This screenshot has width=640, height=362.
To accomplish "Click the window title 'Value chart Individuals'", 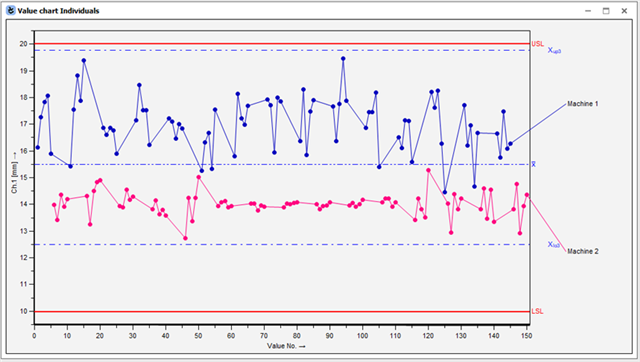I will 58,11.
